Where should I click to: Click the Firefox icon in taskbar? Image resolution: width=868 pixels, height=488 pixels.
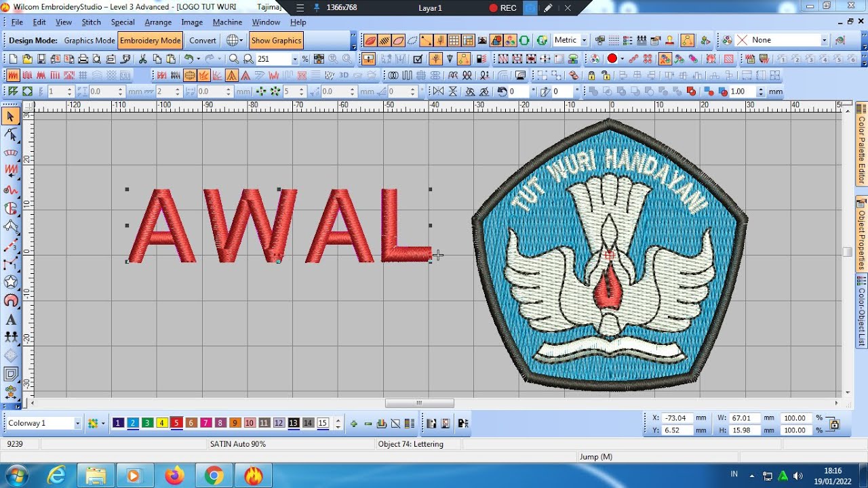(174, 476)
